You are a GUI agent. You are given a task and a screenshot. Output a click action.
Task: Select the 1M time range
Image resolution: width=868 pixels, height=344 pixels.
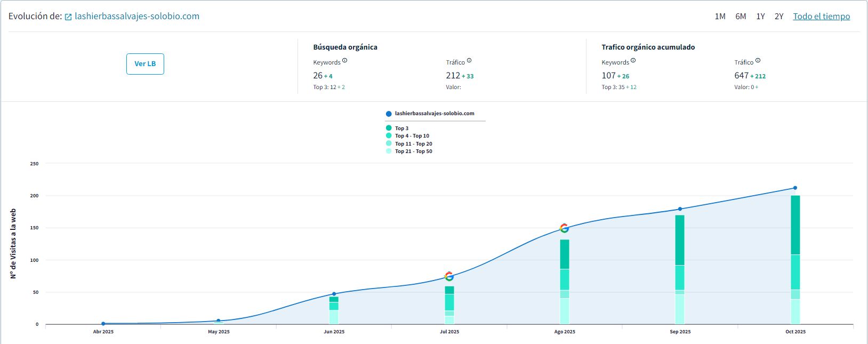[x=720, y=17]
